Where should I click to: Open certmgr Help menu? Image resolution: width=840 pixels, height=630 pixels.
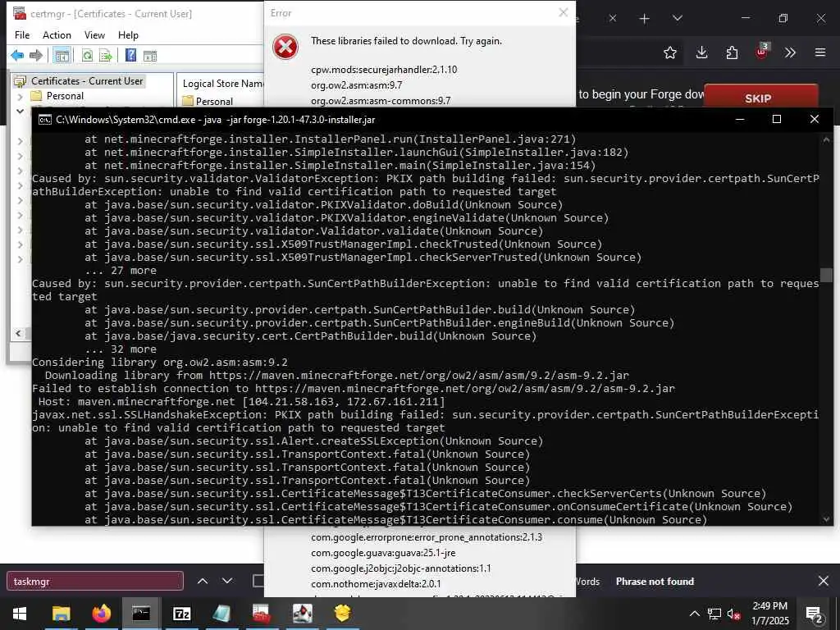(128, 34)
